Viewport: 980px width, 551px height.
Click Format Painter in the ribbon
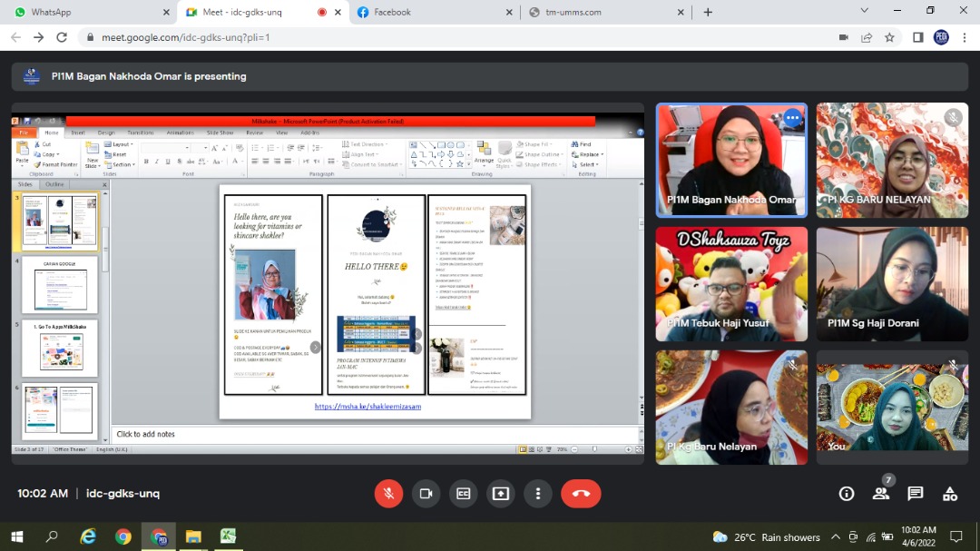point(55,165)
